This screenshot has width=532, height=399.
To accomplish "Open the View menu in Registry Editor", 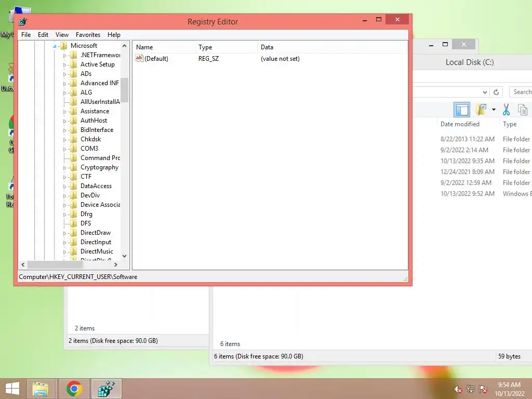I will click(62, 35).
